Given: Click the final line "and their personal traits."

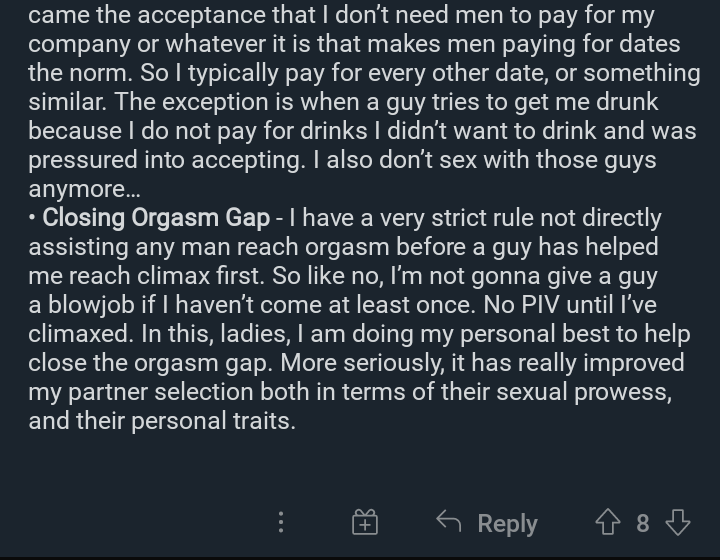Looking at the screenshot, I should pos(162,420).
